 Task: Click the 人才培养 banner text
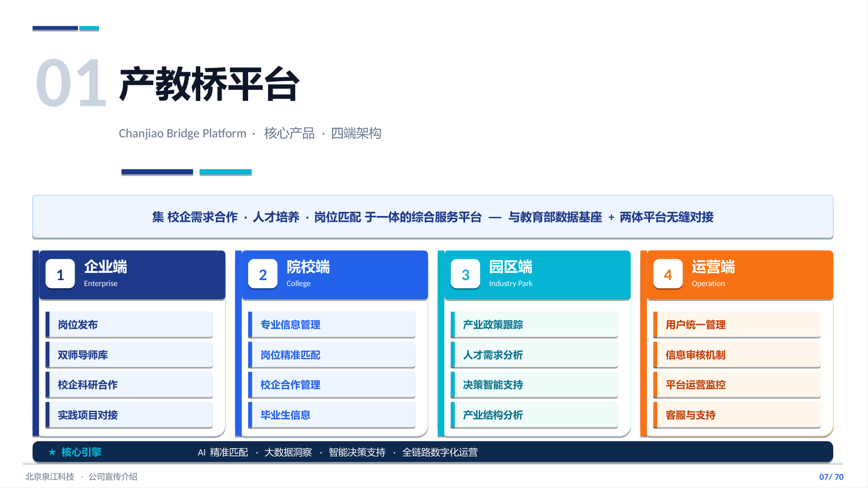pyautogui.click(x=276, y=217)
